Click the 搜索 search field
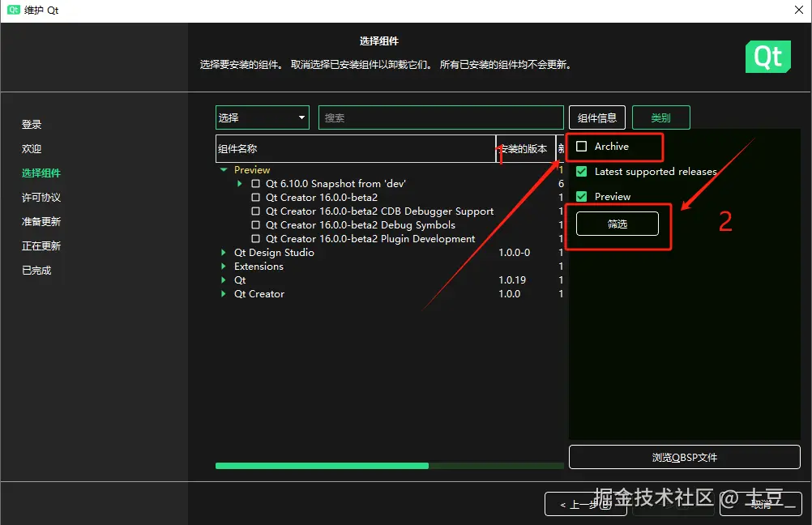812x525 pixels. [441, 117]
